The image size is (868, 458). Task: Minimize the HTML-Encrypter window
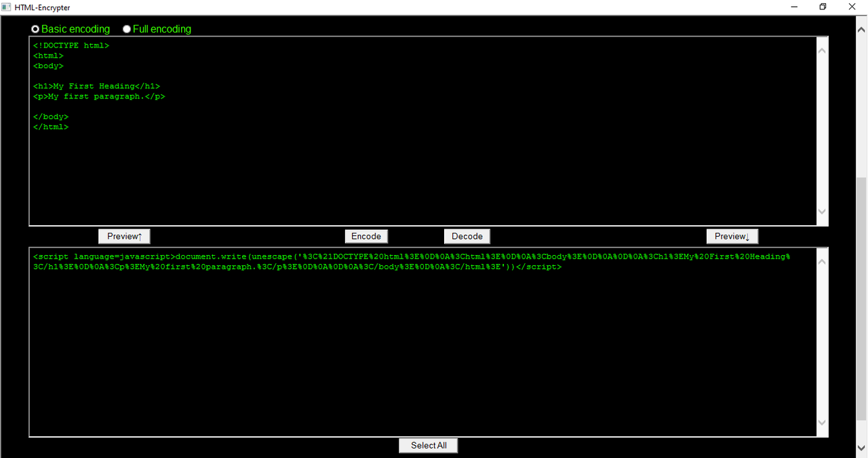click(x=794, y=7)
